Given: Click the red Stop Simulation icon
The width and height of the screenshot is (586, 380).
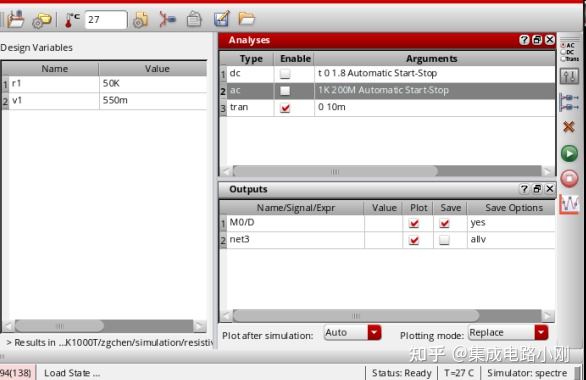Looking at the screenshot, I should (569, 178).
